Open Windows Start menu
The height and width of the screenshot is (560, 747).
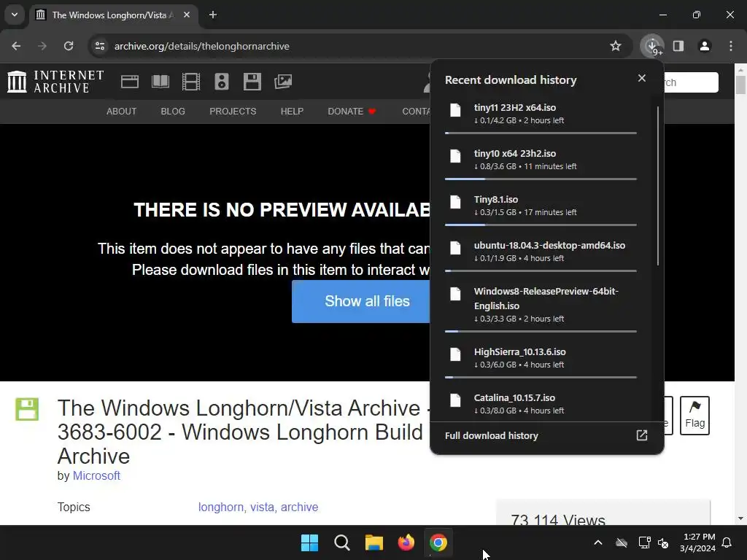click(309, 542)
